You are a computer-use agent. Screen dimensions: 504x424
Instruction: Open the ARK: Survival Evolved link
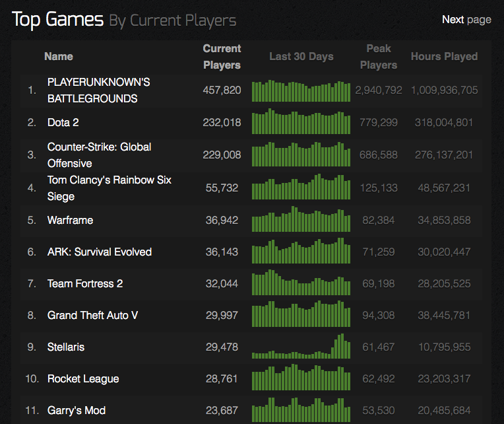100,252
